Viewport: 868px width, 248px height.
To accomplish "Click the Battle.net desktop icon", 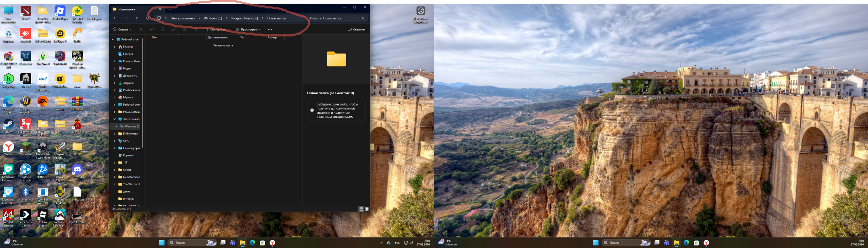I will click(43, 170).
